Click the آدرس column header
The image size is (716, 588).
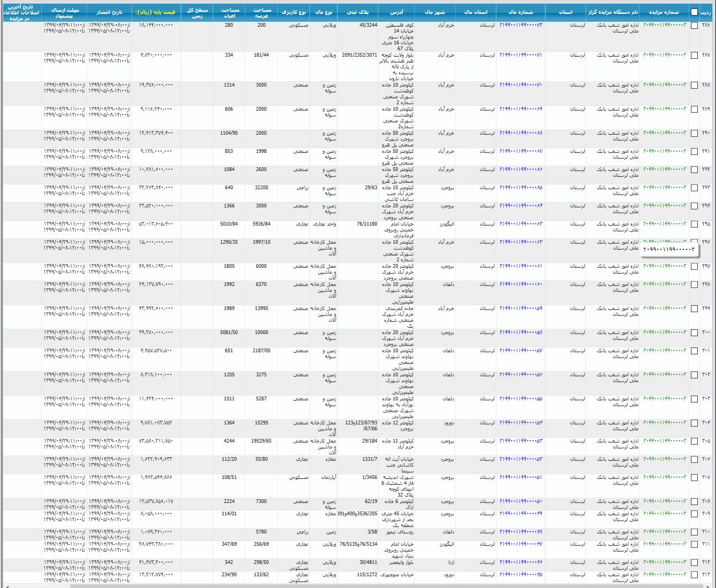(x=395, y=12)
